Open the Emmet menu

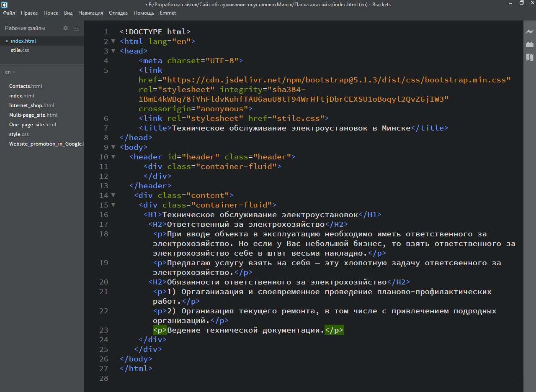coord(167,13)
